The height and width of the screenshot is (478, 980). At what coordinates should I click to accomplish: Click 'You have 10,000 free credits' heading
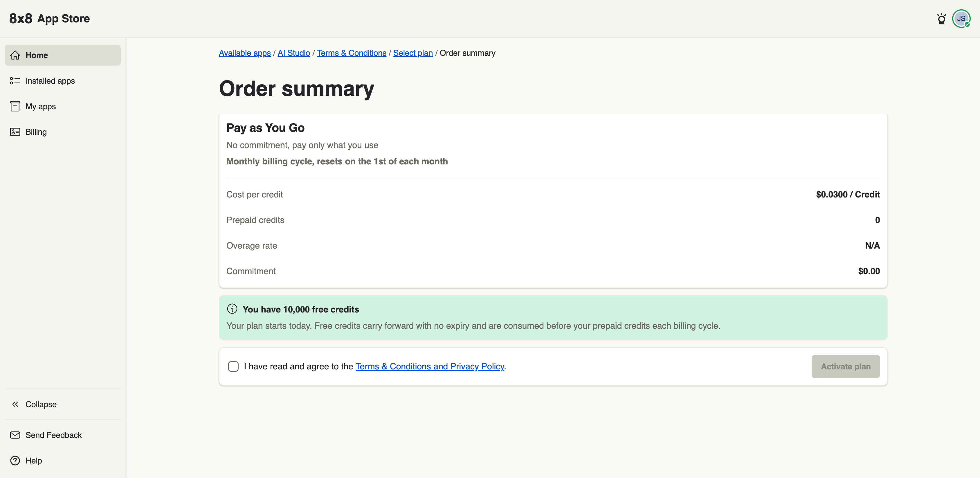pyautogui.click(x=300, y=309)
